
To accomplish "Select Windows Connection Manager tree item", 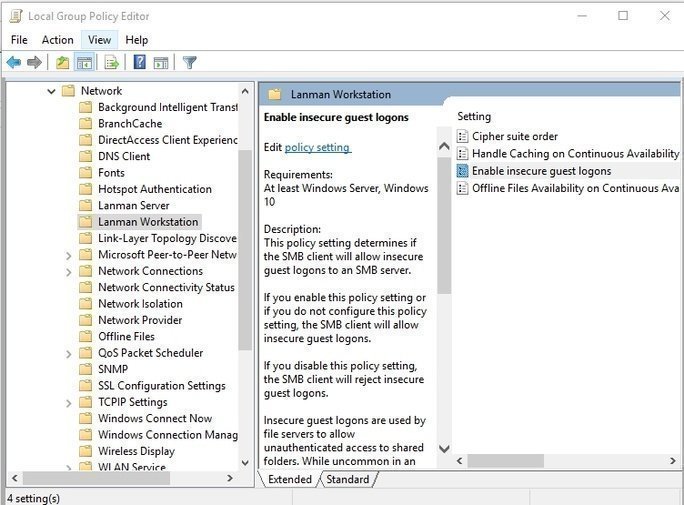I will coord(168,435).
